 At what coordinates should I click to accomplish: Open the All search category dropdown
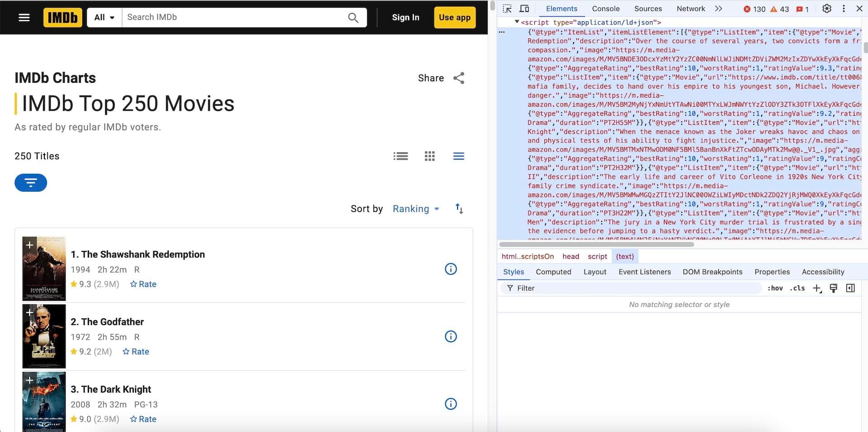click(x=104, y=17)
